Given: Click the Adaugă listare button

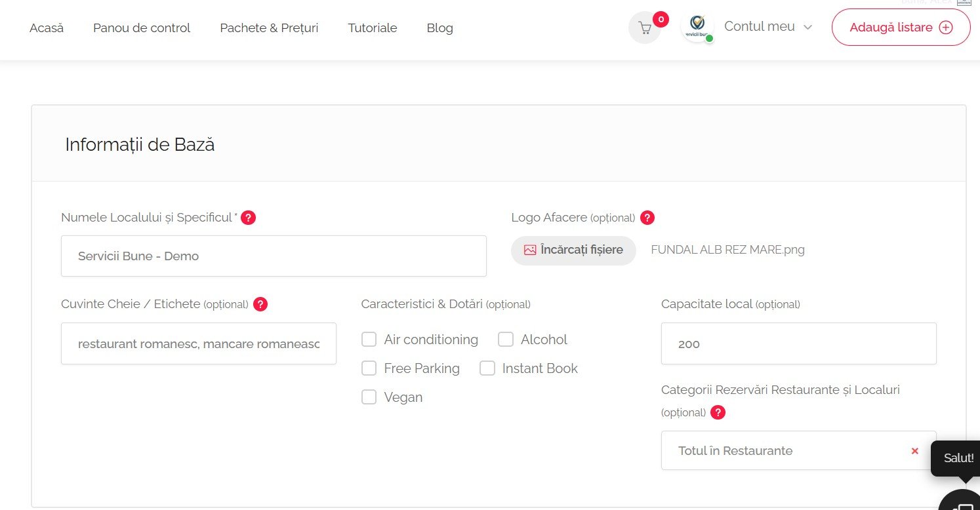Looking at the screenshot, I should click(x=901, y=28).
